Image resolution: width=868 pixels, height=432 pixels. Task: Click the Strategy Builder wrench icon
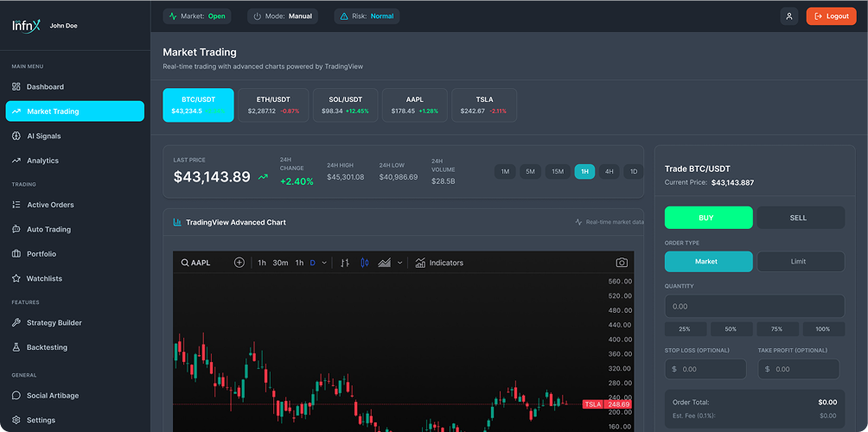[x=16, y=322]
